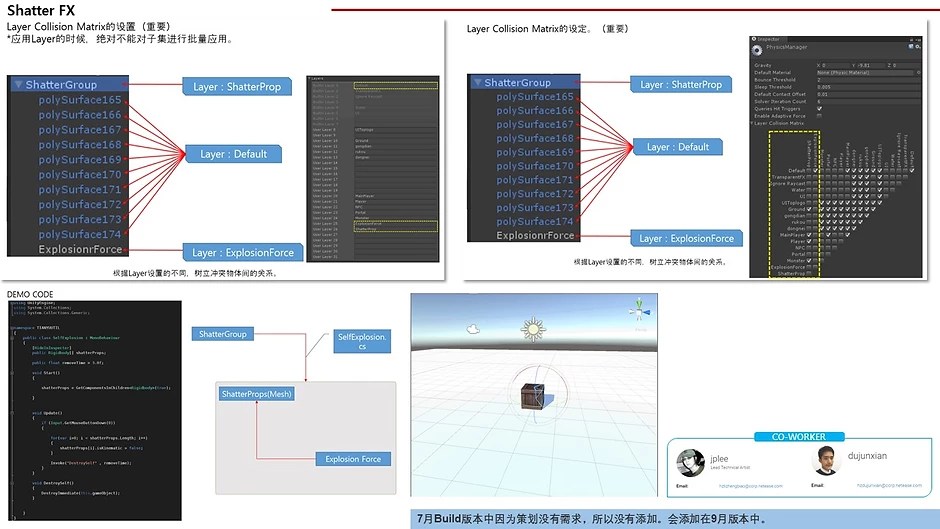Select polySurface170 in left hierarchy
This screenshot has width=940, height=529.
[80, 175]
